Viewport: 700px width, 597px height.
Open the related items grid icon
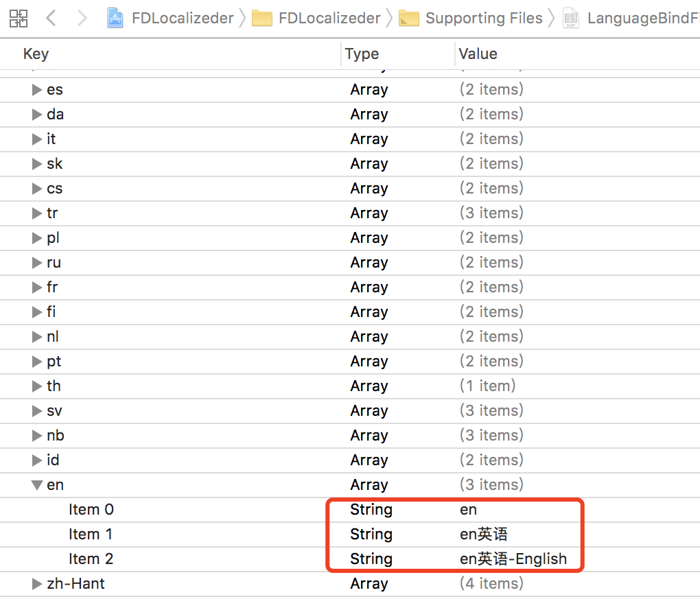pos(19,19)
